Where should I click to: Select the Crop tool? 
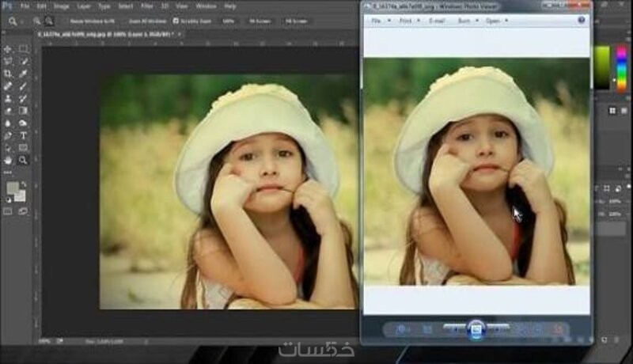coord(8,74)
